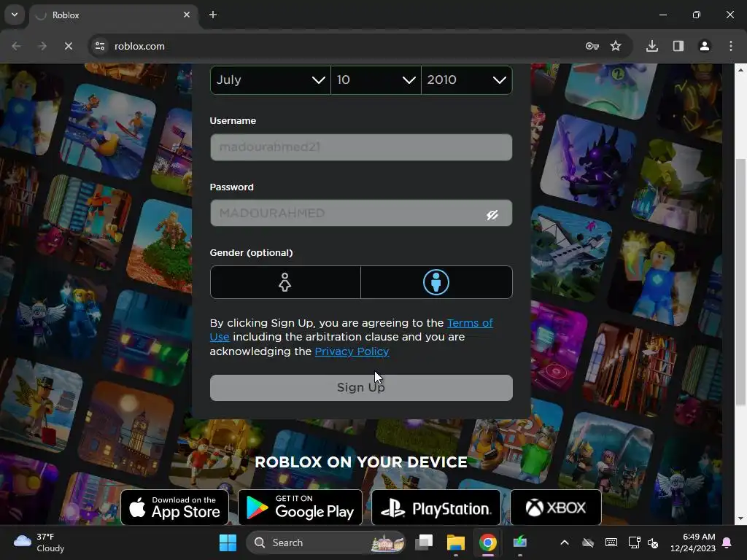747x560 pixels.
Task: Click the muted volume tray icon
Action: point(653,542)
